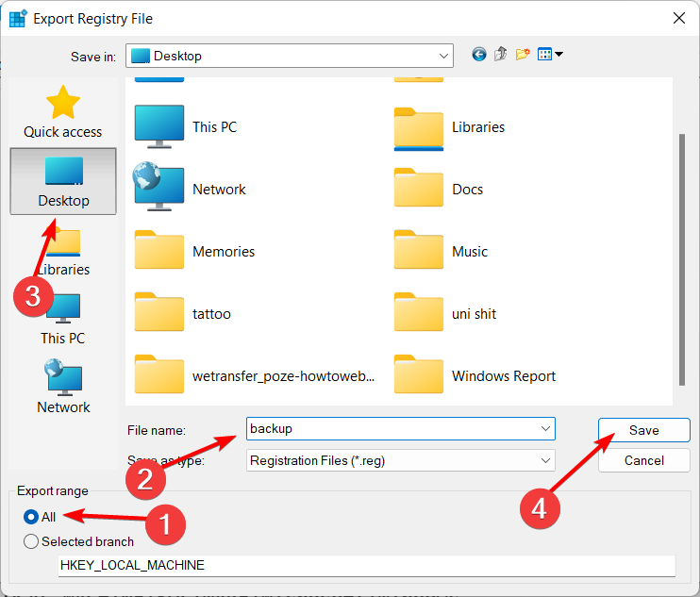700x597 pixels.
Task: Expand the View Menu dropdown arrow
Action: pos(558,55)
